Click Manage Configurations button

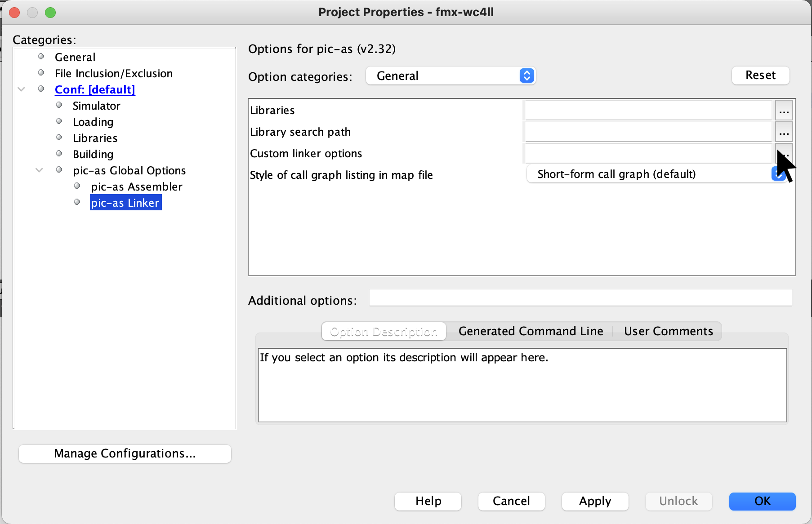[125, 453]
